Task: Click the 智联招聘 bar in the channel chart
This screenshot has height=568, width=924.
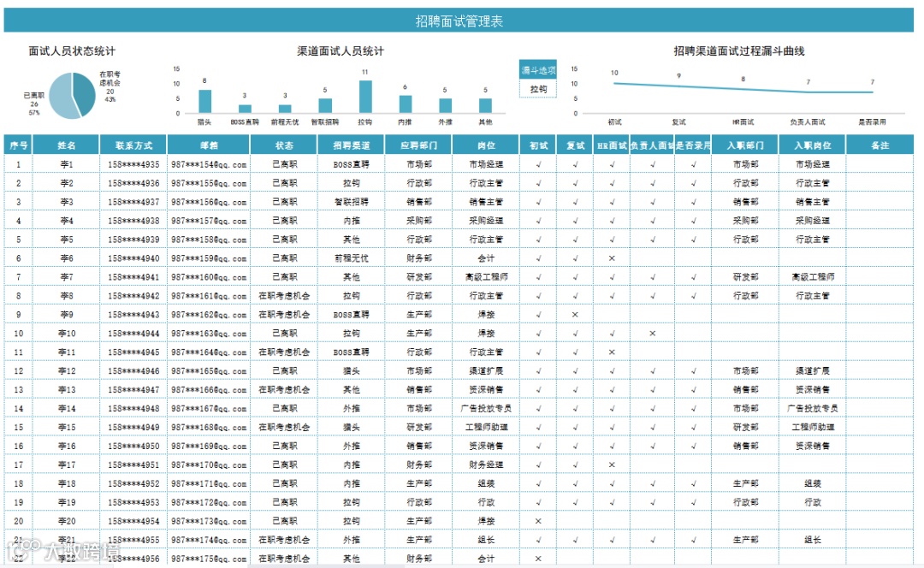Action: coord(325,105)
